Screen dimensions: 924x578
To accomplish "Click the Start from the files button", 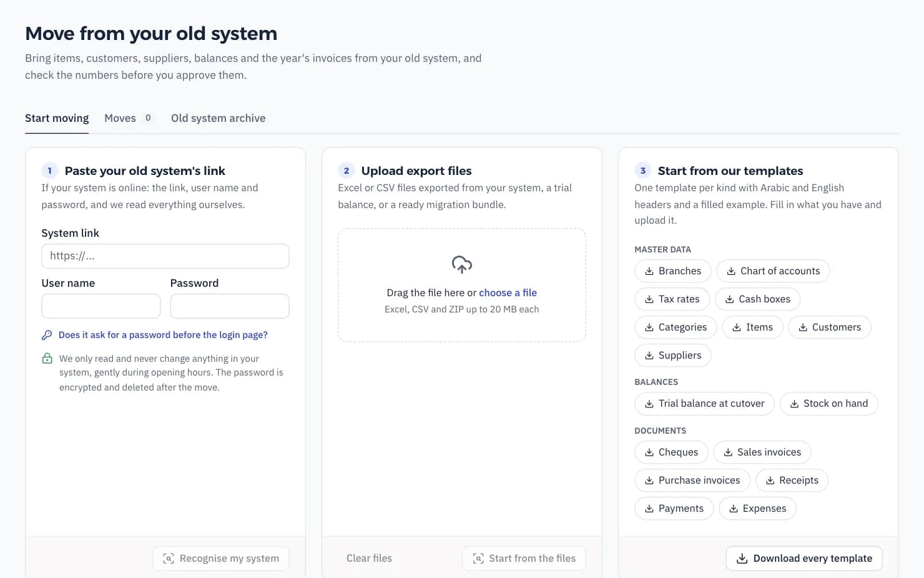I will (524, 559).
